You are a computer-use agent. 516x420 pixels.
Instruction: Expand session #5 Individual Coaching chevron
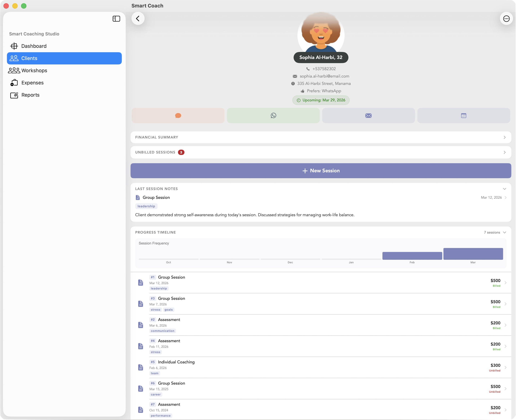tap(505, 368)
